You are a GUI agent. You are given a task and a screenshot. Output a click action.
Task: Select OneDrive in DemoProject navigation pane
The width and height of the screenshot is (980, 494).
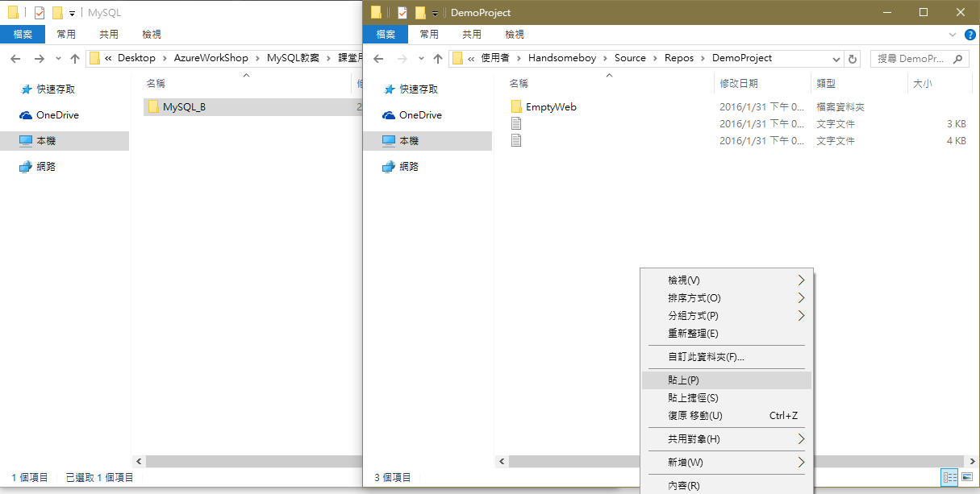tap(419, 115)
